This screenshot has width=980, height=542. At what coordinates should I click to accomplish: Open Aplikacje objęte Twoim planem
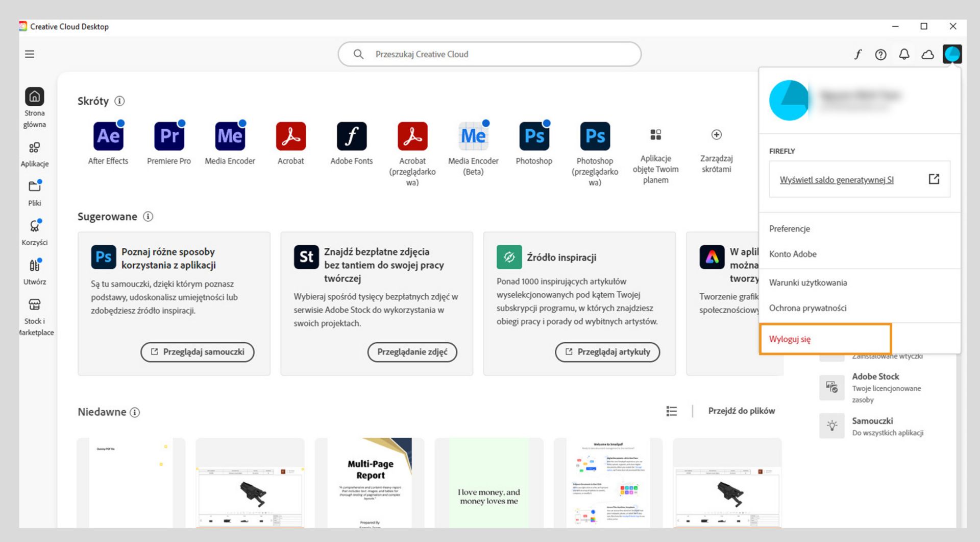coord(656,156)
